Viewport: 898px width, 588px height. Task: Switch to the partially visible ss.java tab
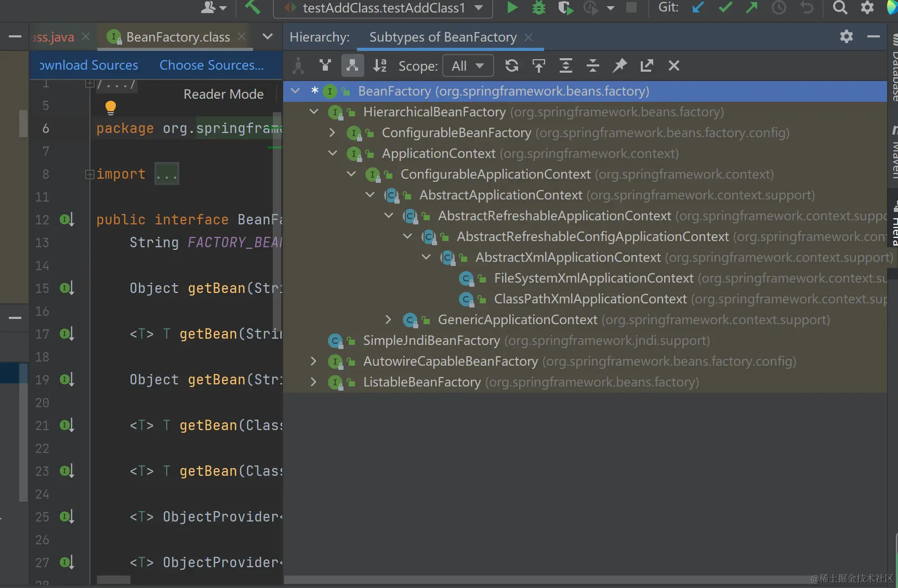53,37
